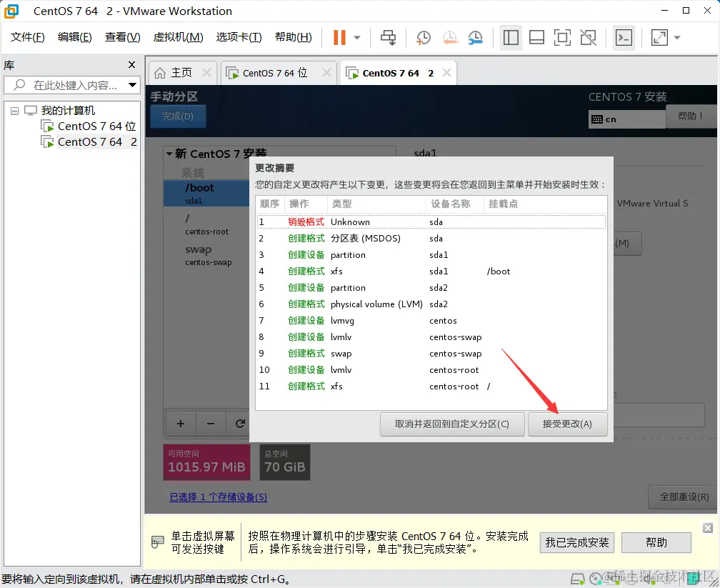Take a snapshot of this virtual machine
The image size is (720, 588).
click(423, 37)
